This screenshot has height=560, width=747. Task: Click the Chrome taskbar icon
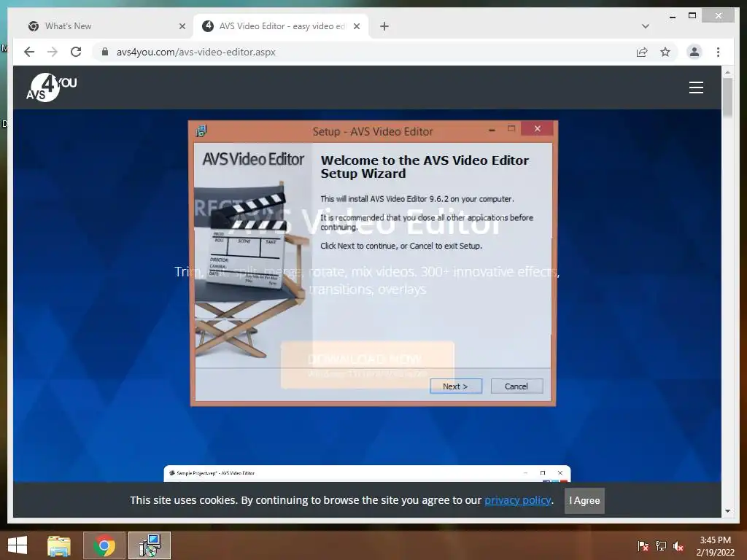click(104, 545)
